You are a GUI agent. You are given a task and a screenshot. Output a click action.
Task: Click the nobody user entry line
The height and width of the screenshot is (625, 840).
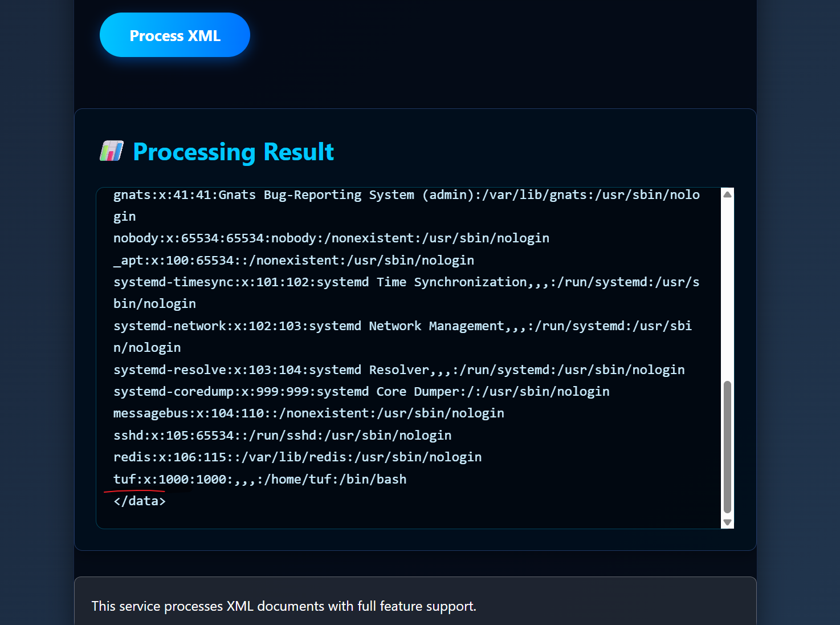click(331, 238)
